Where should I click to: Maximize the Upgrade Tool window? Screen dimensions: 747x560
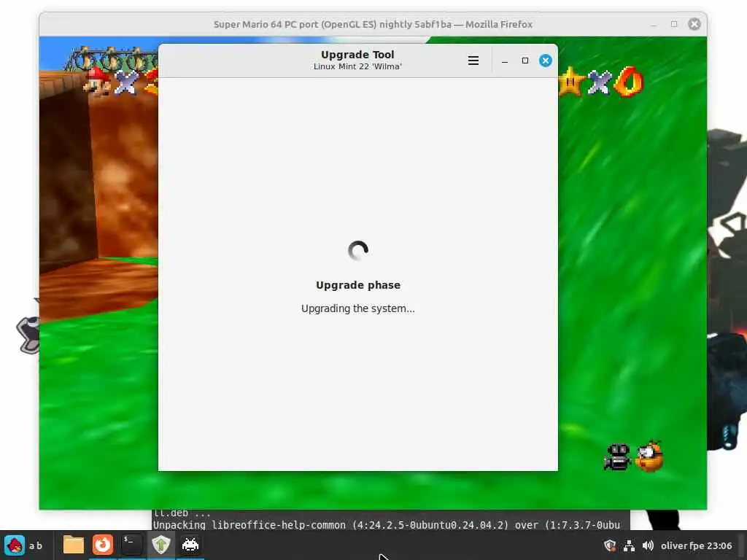pos(525,61)
